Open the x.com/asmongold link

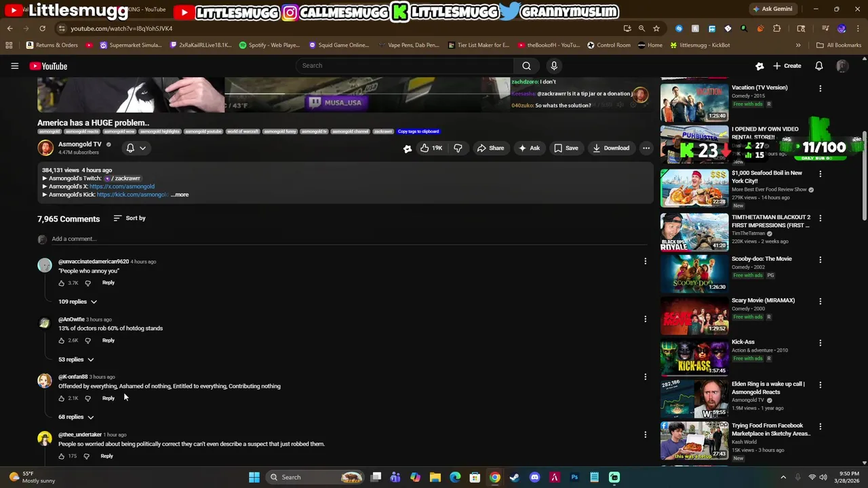click(x=122, y=186)
